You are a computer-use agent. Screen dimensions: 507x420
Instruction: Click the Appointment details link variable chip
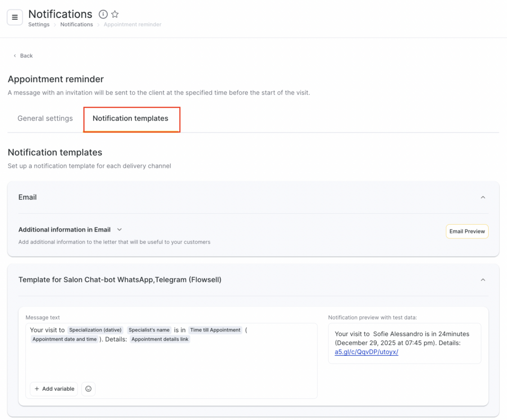(160, 339)
